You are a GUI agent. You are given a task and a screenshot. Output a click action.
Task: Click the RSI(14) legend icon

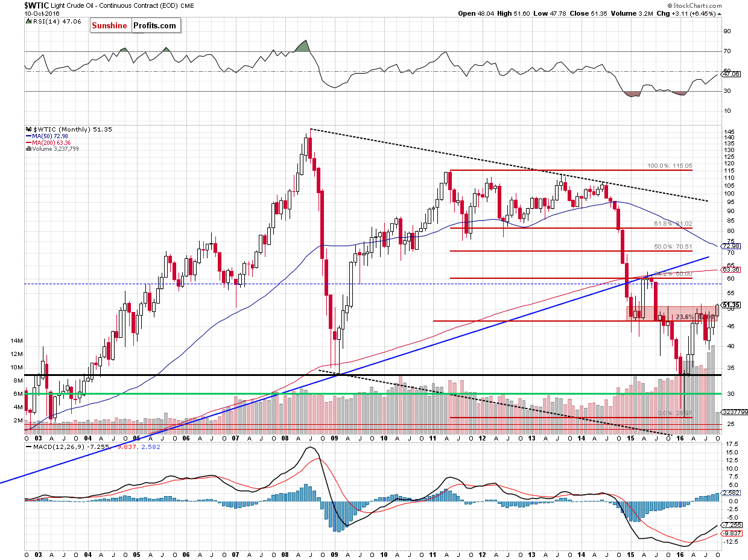click(x=28, y=20)
